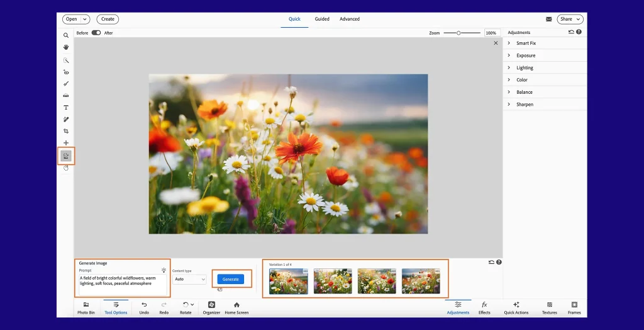Screen dimensions: 644x330
Task: Open the Effects panel
Action: pos(484,308)
